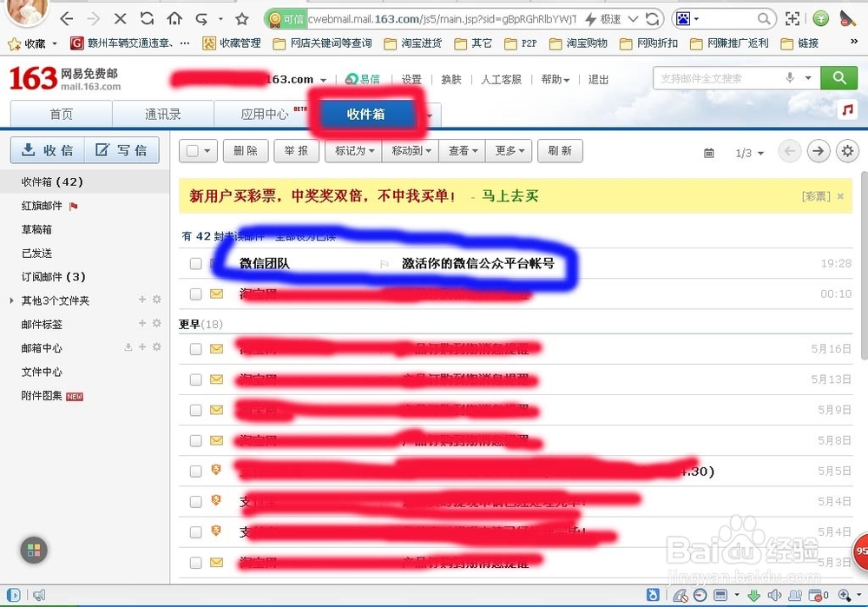Open the 1/3 page selector dropdown
Screen dimensions: 868x607
749,153
